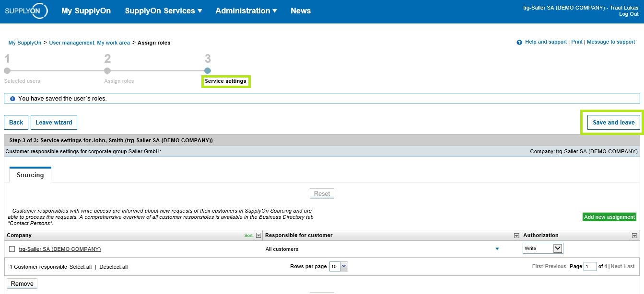This screenshot has height=294, width=644.
Task: Tick the checkbox for trg-Saller SA row
Action: [12, 249]
